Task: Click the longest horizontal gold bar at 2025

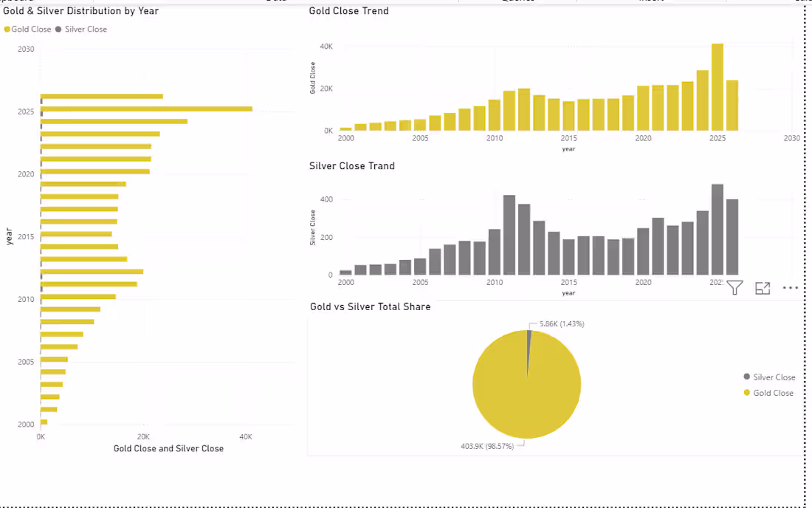Action: pos(147,109)
